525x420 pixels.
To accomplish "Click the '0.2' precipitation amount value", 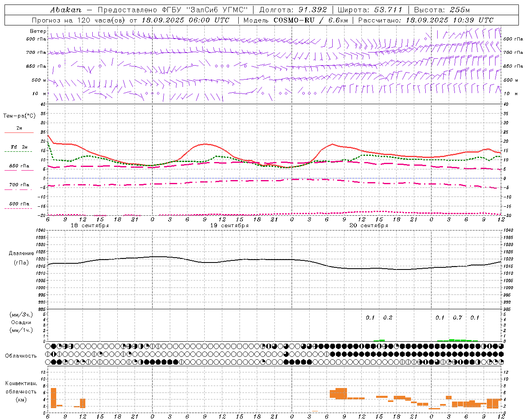I will (x=388, y=317).
